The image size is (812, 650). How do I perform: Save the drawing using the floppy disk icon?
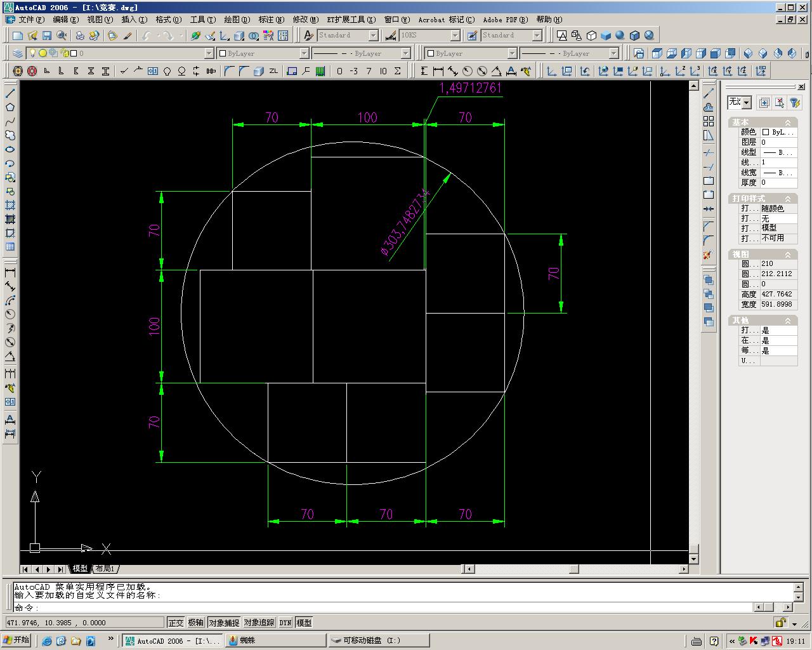click(x=47, y=36)
